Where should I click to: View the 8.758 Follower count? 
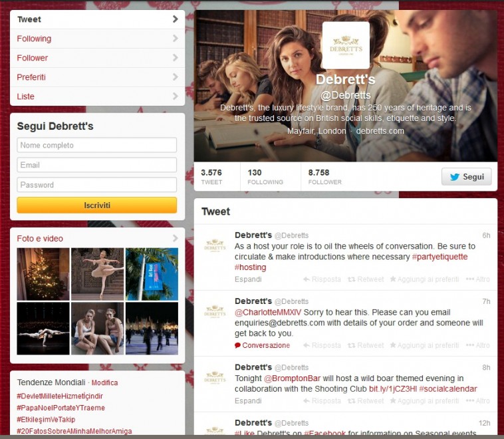pyautogui.click(x=324, y=176)
